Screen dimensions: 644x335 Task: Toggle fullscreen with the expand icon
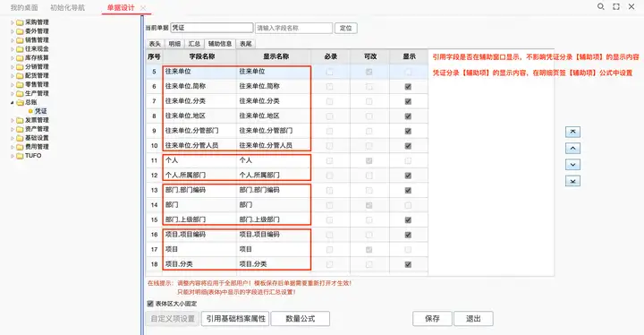[x=616, y=6]
